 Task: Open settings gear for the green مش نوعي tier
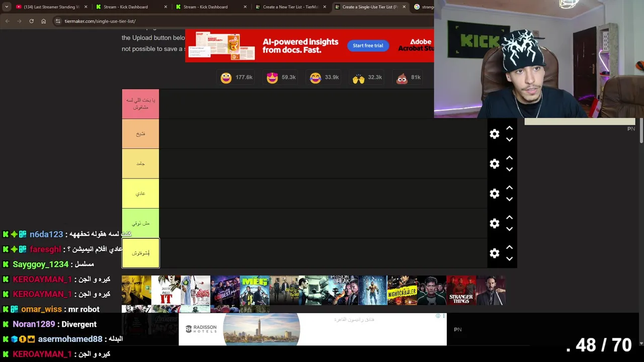(495, 223)
